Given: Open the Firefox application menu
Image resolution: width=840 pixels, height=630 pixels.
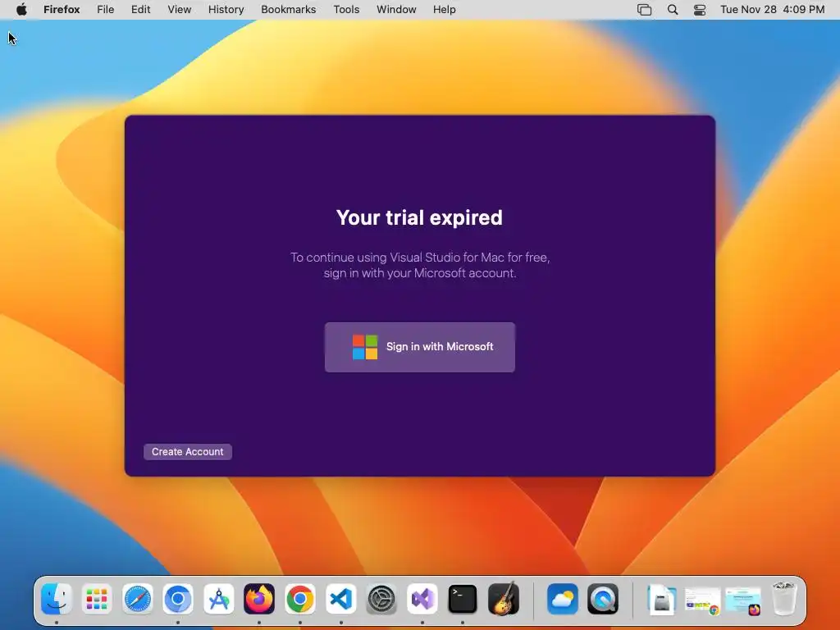Looking at the screenshot, I should (x=62, y=10).
